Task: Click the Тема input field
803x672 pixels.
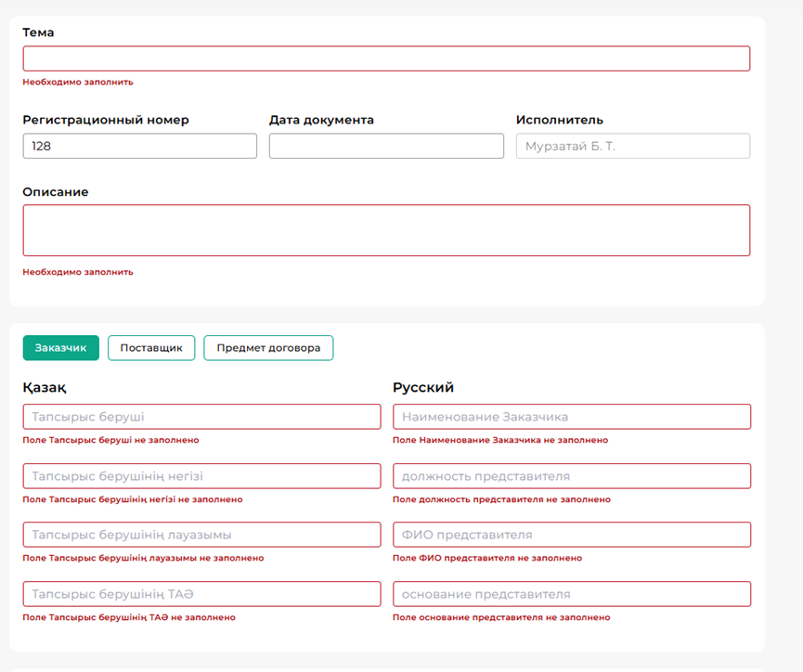Action: (x=386, y=58)
